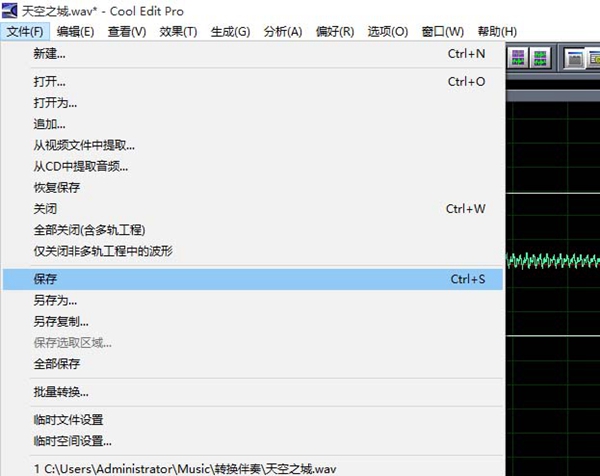The image size is (600, 476).
Task: Select 追加... to append audio
Action: pyautogui.click(x=253, y=124)
